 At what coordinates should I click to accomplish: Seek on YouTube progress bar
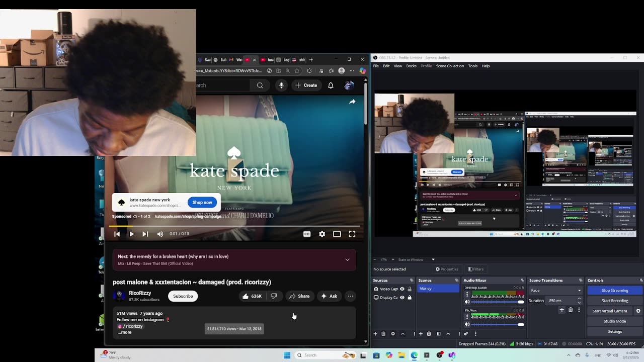(x=234, y=226)
